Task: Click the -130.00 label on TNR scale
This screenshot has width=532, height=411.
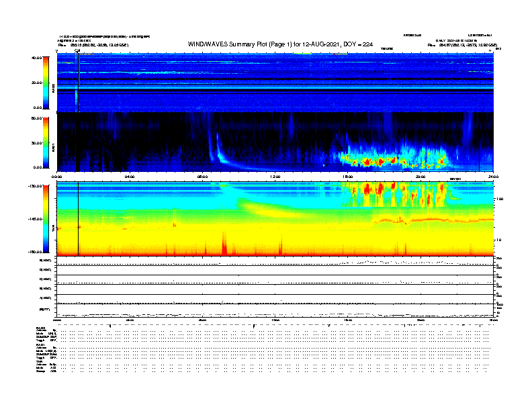Action: 36,186
